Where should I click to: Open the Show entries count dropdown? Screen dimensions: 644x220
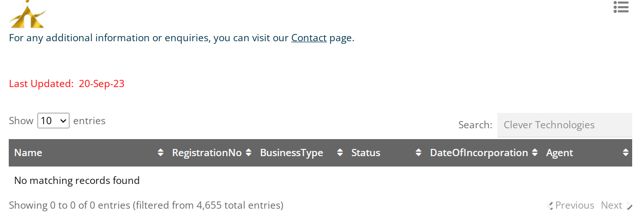pyautogui.click(x=53, y=121)
